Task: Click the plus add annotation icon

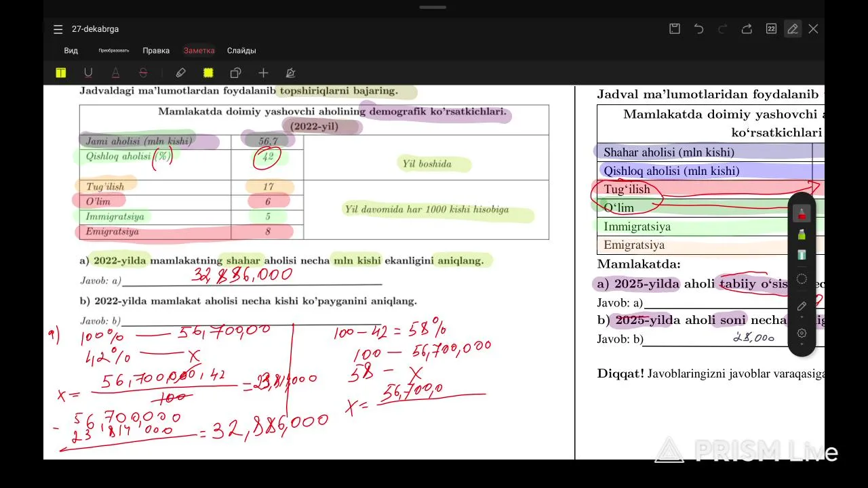Action: click(x=263, y=73)
